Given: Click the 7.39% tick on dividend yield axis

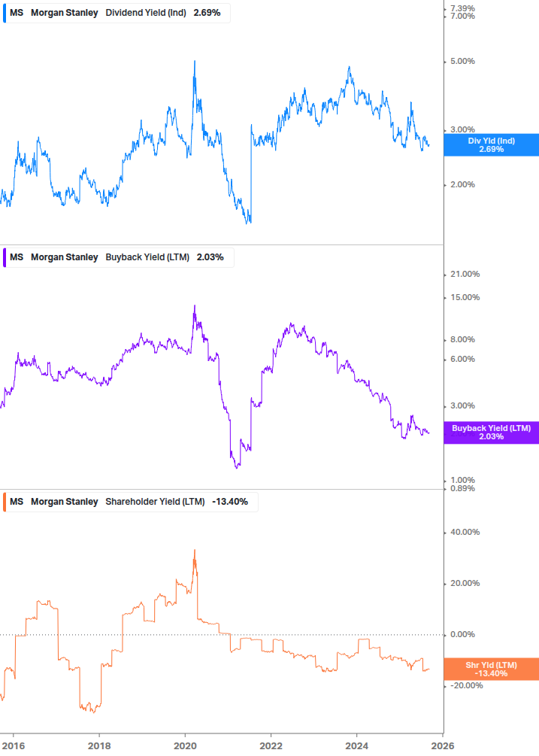Looking at the screenshot, I should [x=462, y=8].
